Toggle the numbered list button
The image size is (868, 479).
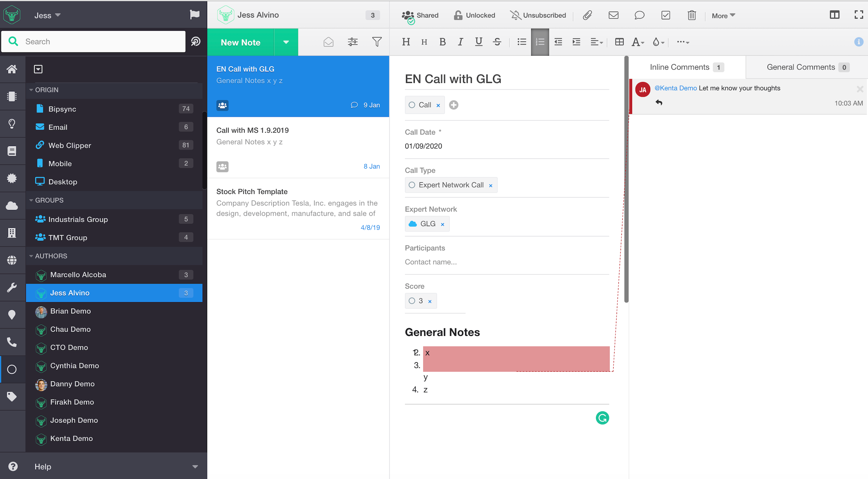pyautogui.click(x=540, y=42)
